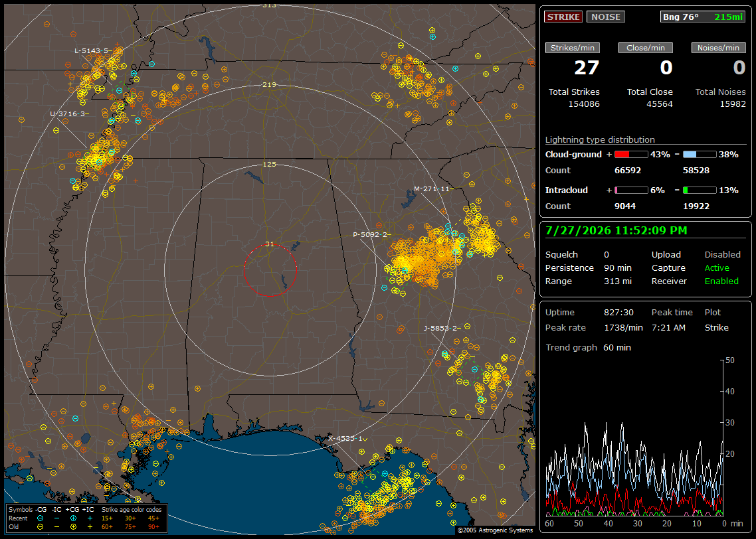Click the Lightning type distribution heading

click(x=600, y=139)
